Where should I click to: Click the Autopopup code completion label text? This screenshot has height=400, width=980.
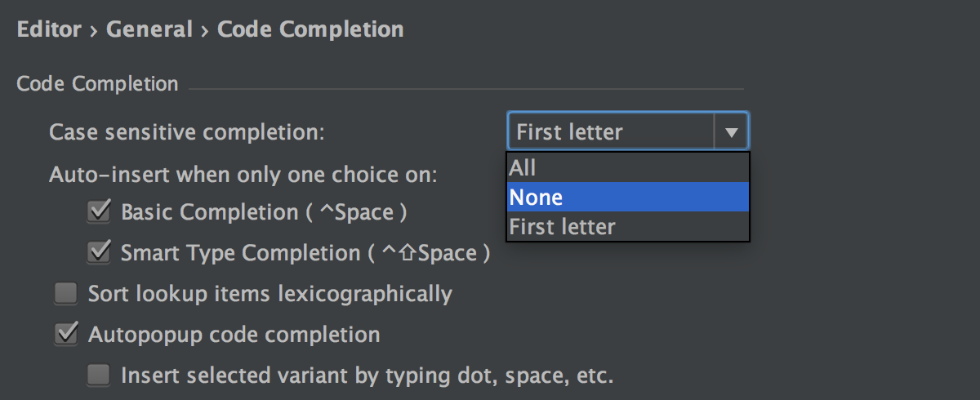[x=234, y=334]
